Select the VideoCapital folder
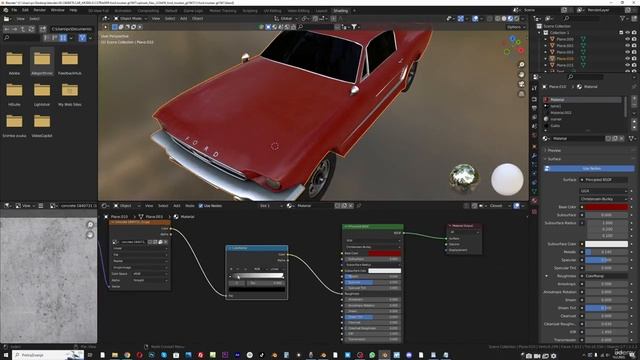This screenshot has height=360, width=640. tap(42, 124)
